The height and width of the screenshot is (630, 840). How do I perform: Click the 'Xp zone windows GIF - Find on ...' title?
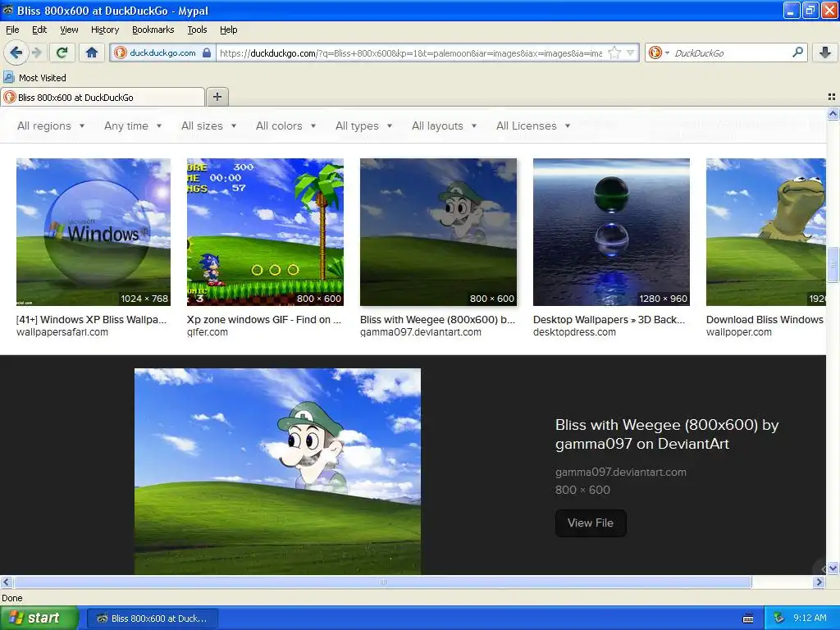pyautogui.click(x=264, y=320)
